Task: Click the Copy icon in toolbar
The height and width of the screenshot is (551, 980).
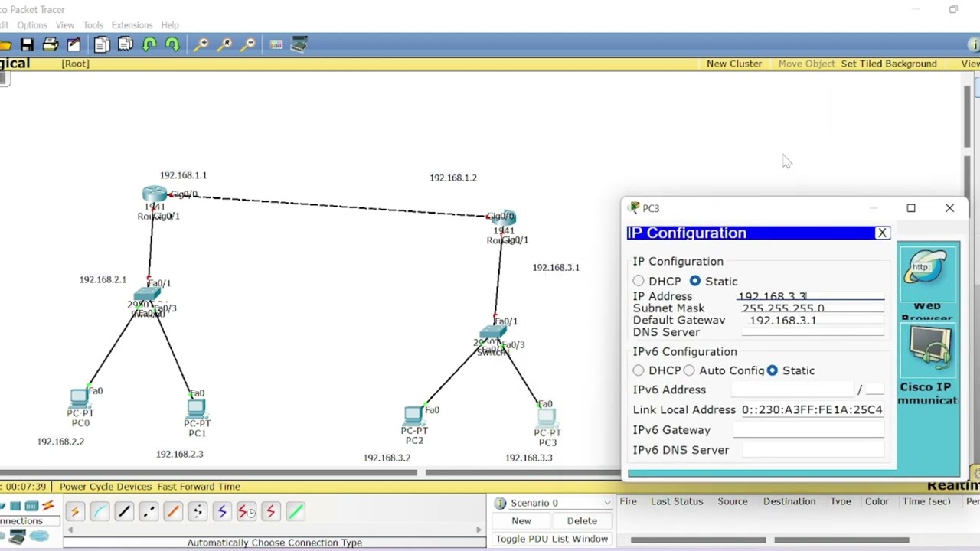Action: (x=102, y=45)
